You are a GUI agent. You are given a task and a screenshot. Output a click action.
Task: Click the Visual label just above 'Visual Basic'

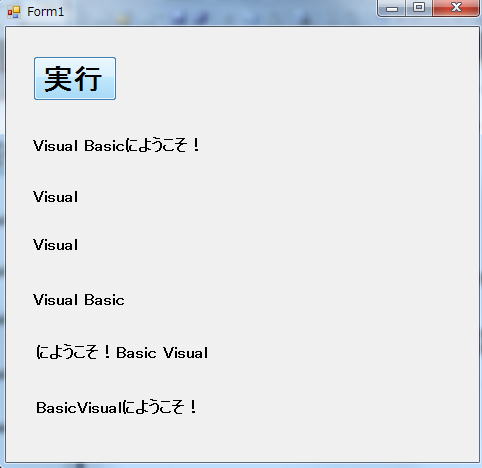click(x=56, y=245)
